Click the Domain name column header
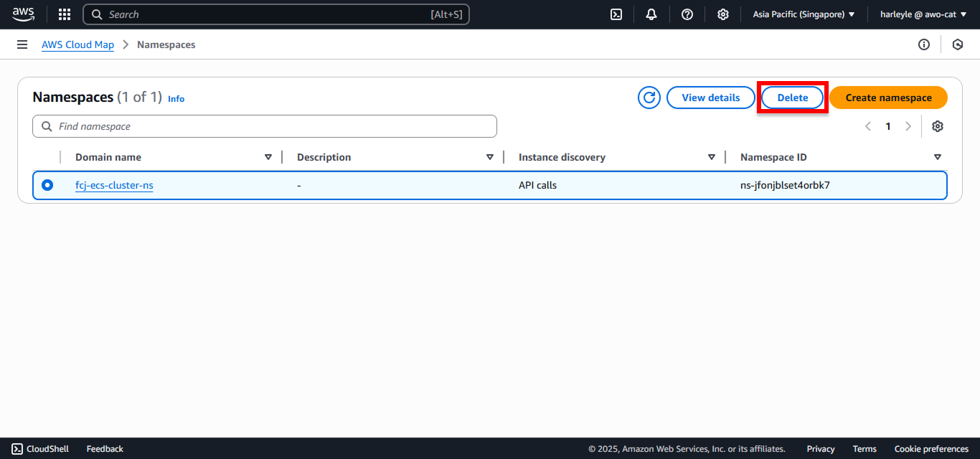Viewport: 980px width, 459px height. coord(108,157)
